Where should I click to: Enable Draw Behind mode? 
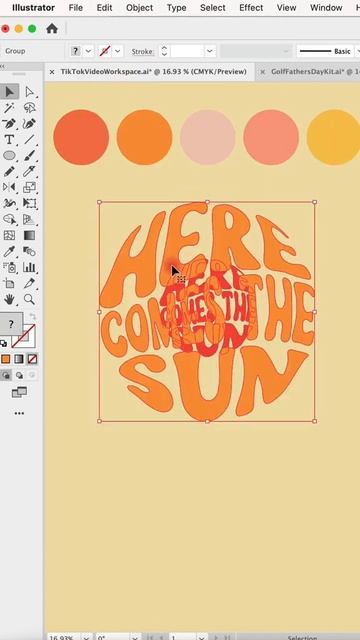(19, 375)
